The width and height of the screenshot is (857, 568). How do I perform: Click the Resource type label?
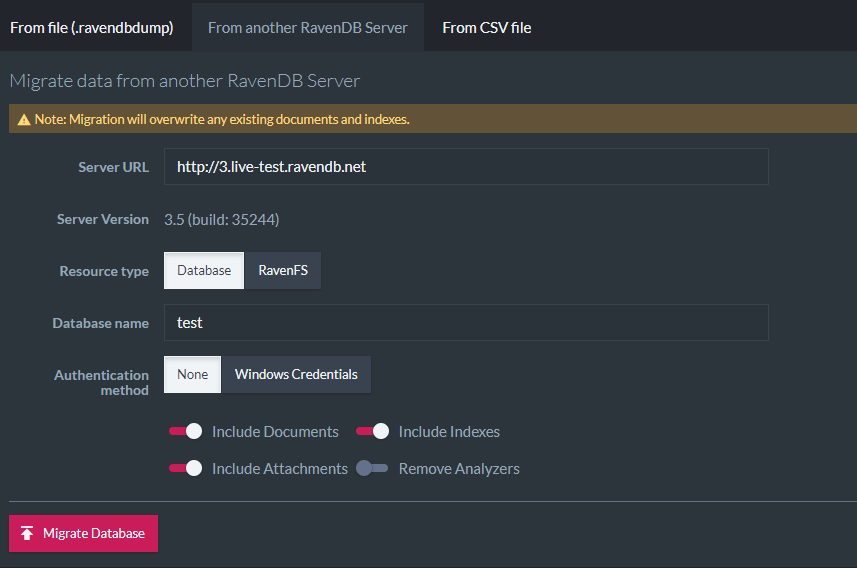(104, 271)
